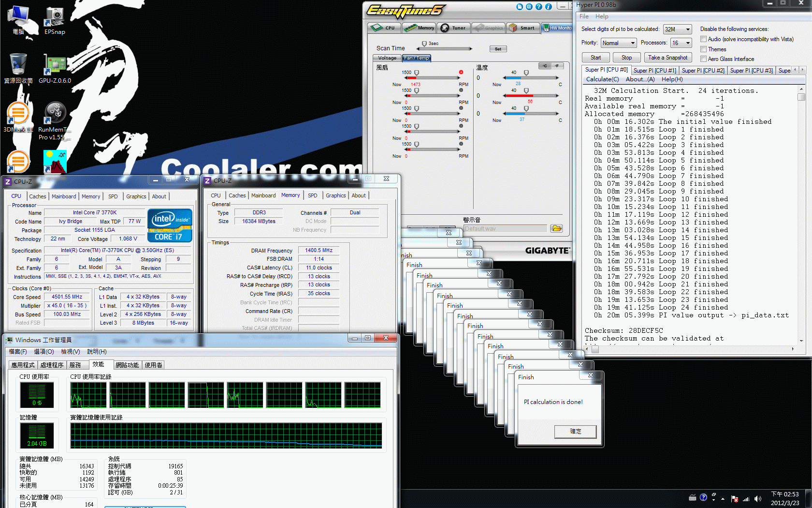Open pi digits 32M dropdown

click(678, 30)
